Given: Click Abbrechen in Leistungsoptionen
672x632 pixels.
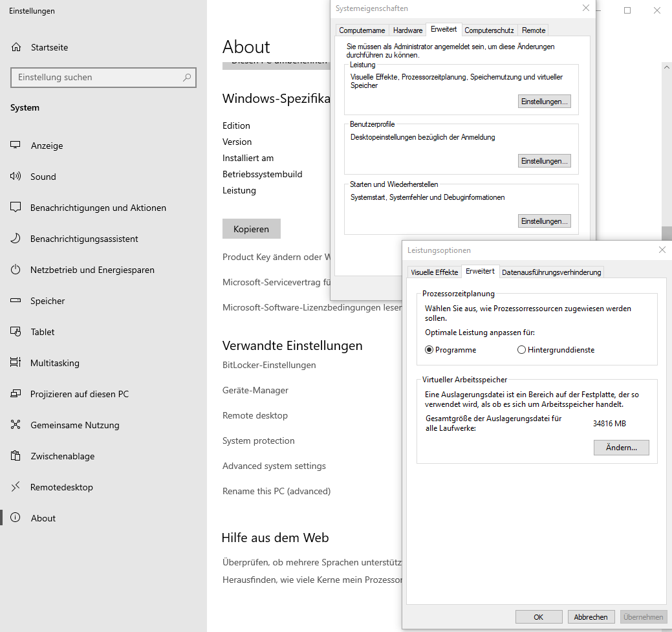Looking at the screenshot, I should [x=591, y=617].
